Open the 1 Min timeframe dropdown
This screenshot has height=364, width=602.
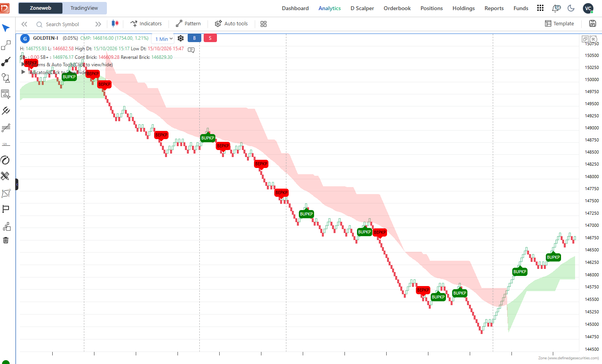(x=164, y=39)
